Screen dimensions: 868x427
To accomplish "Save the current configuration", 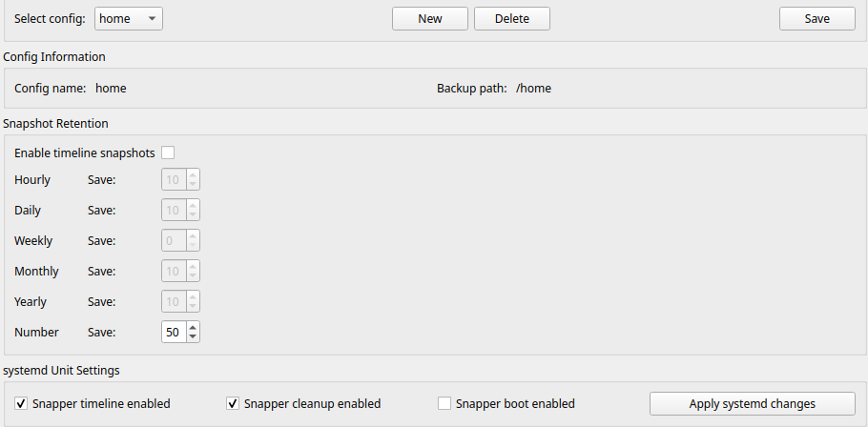I will [816, 18].
